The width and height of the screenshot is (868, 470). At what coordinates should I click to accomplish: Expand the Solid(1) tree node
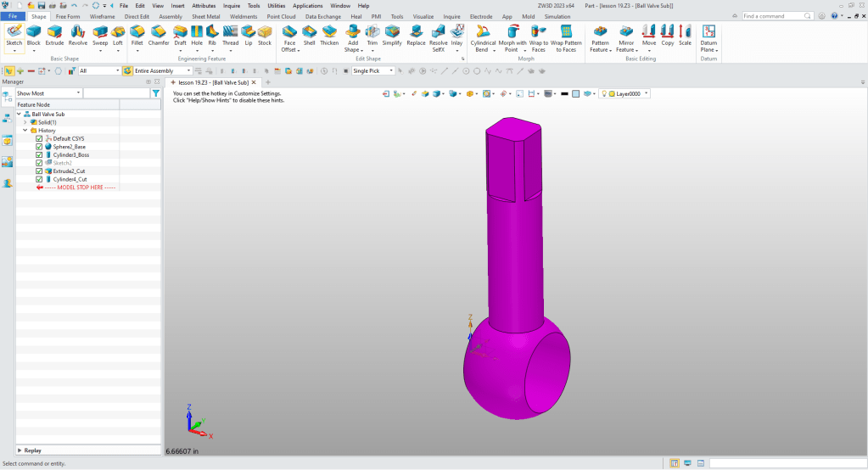pos(25,122)
